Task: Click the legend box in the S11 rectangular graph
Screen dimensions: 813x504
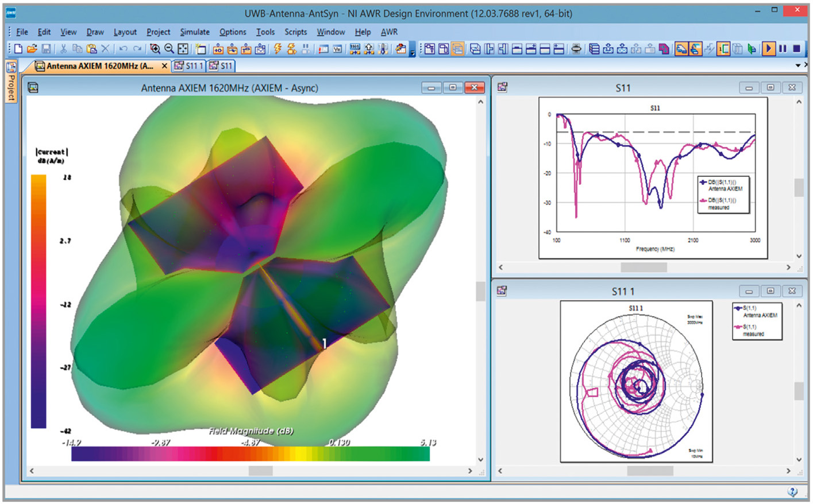Action: tap(723, 195)
